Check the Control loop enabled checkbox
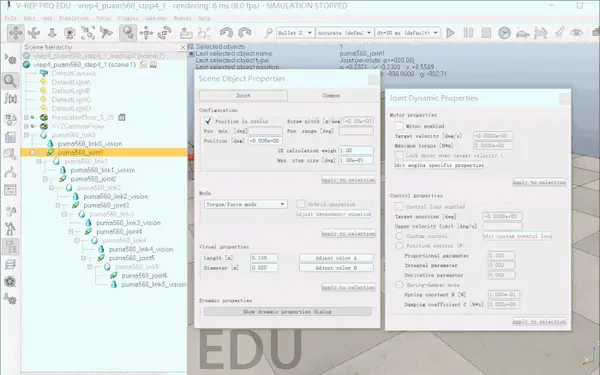The image size is (600, 375). 399,207
